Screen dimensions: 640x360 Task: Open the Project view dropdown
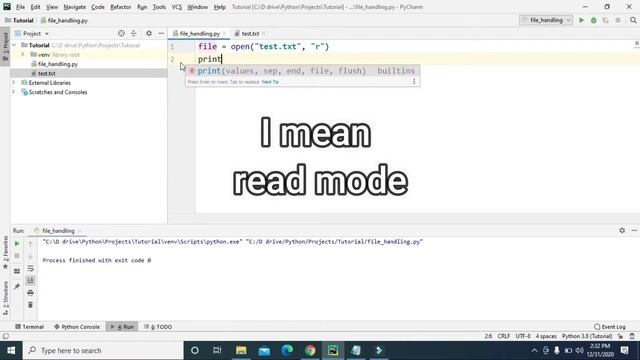tap(32, 33)
